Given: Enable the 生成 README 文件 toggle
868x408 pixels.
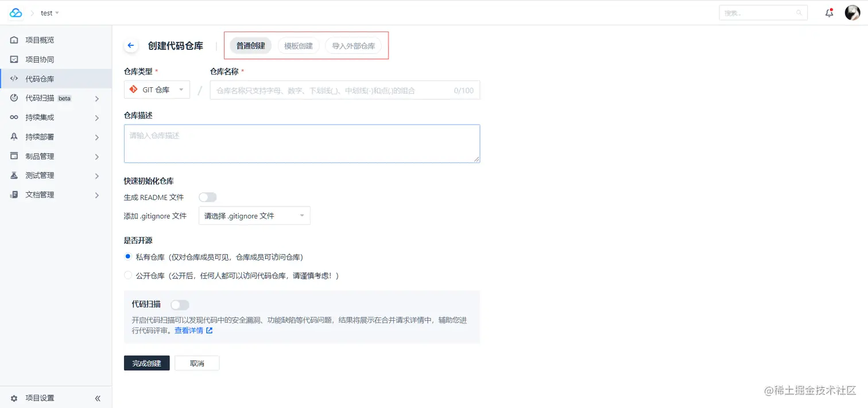Looking at the screenshot, I should point(207,197).
